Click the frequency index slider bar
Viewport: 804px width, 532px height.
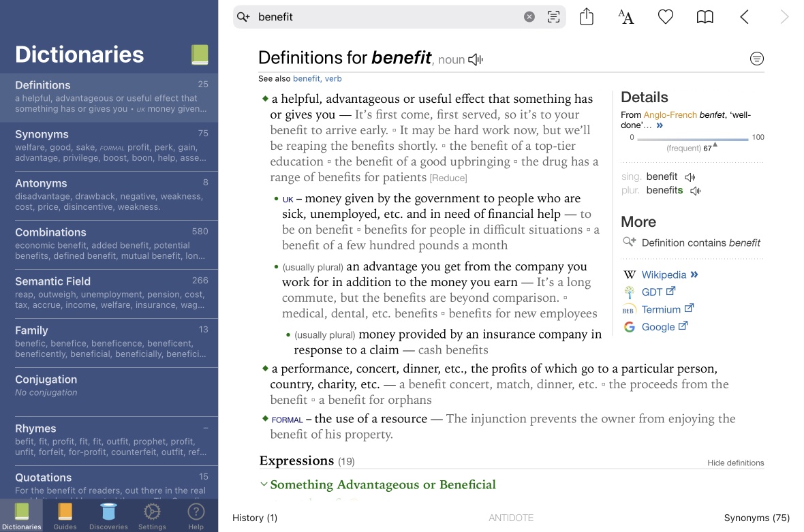[x=692, y=138]
